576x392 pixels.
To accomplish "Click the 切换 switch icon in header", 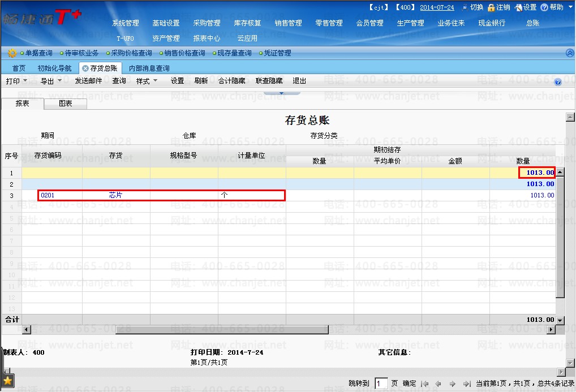I will 465,7.
